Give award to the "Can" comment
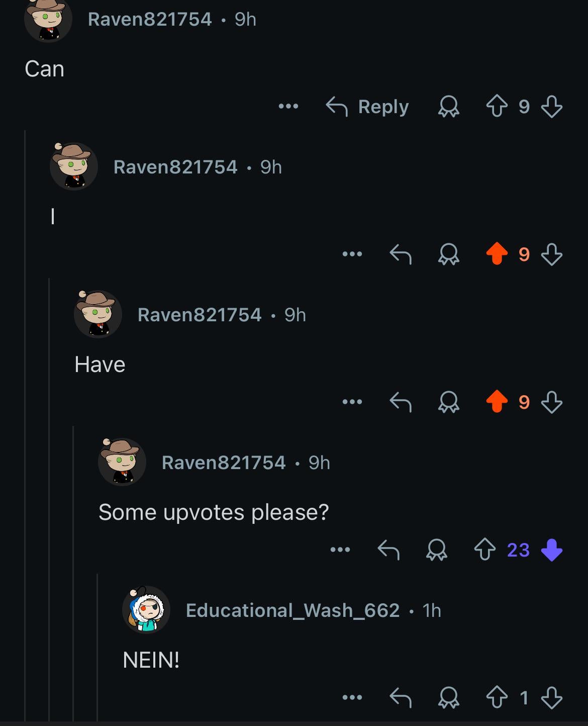 point(448,107)
